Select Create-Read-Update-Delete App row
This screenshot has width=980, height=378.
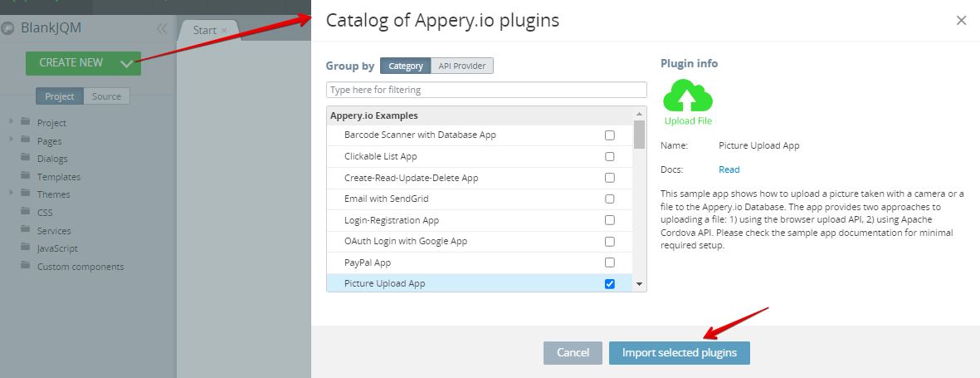(x=480, y=178)
